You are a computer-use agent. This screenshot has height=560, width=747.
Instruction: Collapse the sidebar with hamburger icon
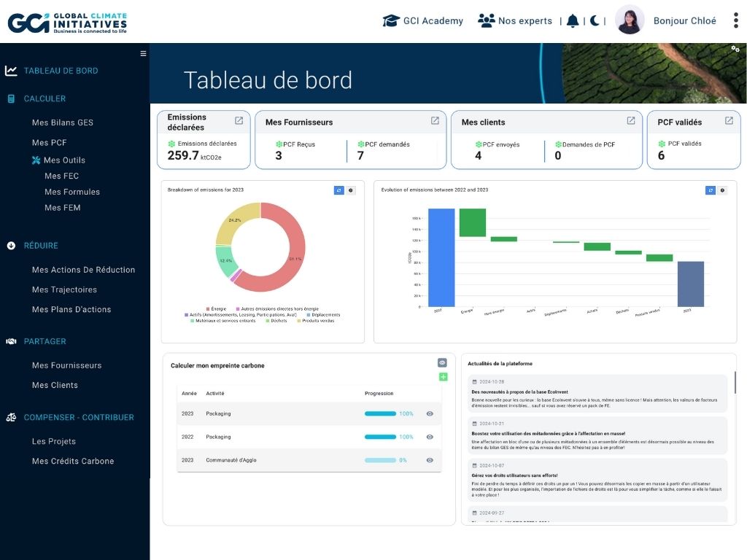tap(143, 53)
